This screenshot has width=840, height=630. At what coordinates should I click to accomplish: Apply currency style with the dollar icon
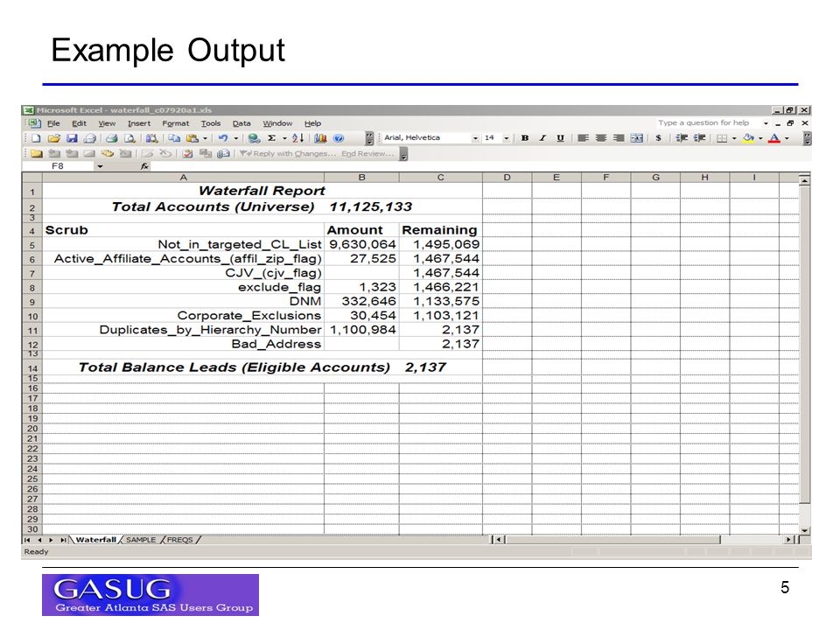658,138
